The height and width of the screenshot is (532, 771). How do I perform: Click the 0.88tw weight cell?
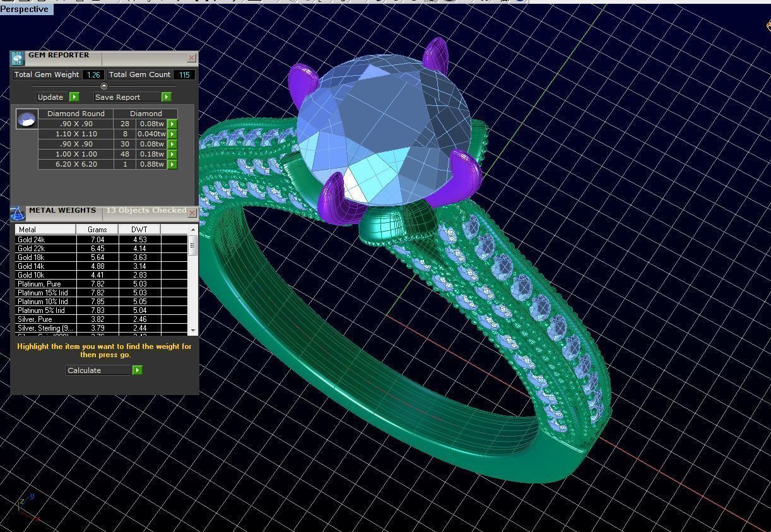(x=151, y=164)
